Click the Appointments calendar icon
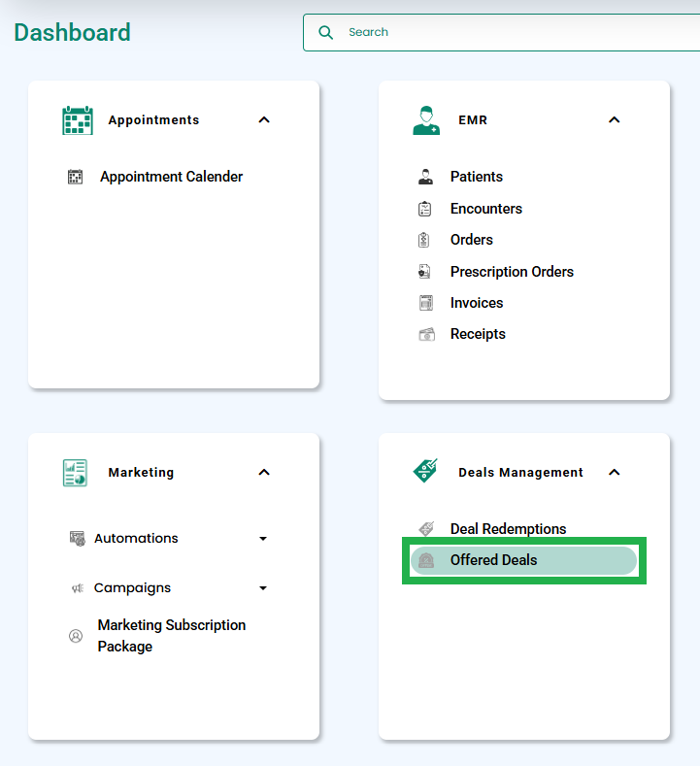Viewport: 700px width, 766px height. tap(77, 120)
